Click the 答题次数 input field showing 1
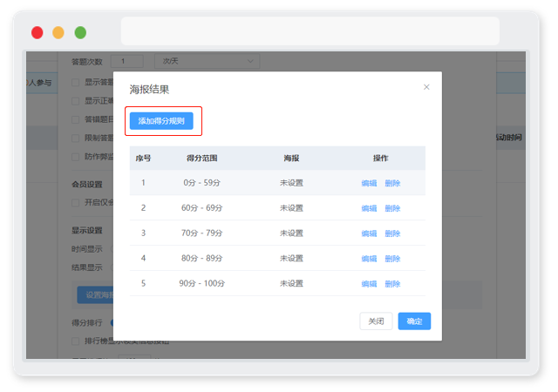The width and height of the screenshot is (558, 392). [x=127, y=61]
